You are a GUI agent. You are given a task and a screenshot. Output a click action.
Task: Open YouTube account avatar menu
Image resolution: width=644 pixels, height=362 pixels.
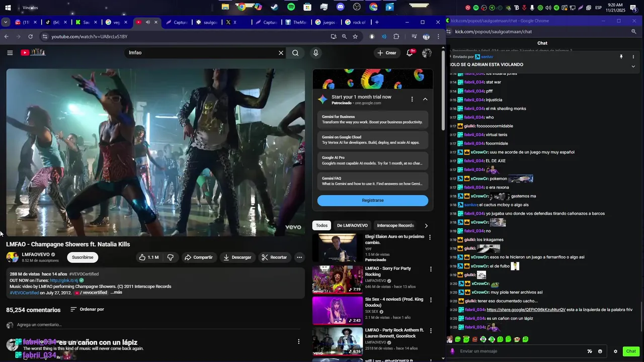[x=427, y=53]
